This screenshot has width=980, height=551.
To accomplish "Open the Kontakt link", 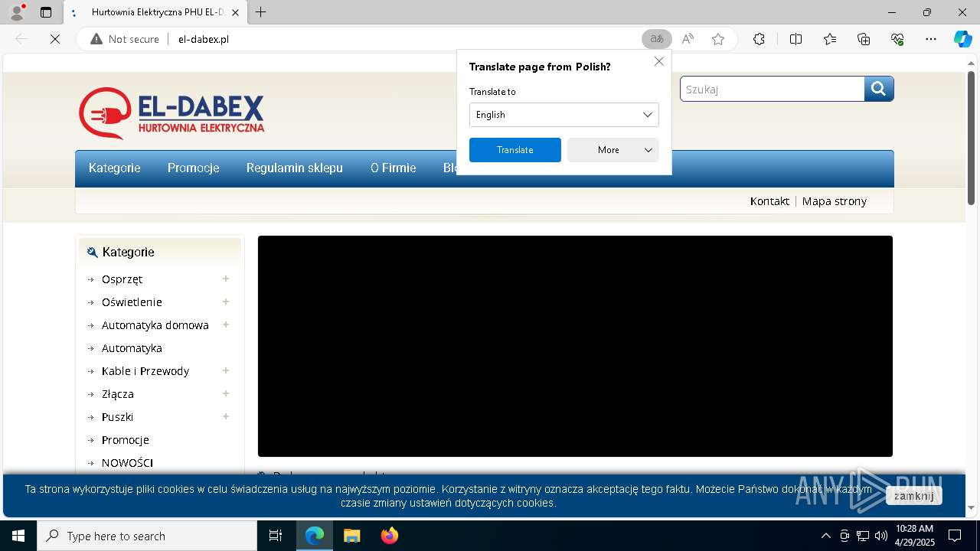I will tap(769, 201).
